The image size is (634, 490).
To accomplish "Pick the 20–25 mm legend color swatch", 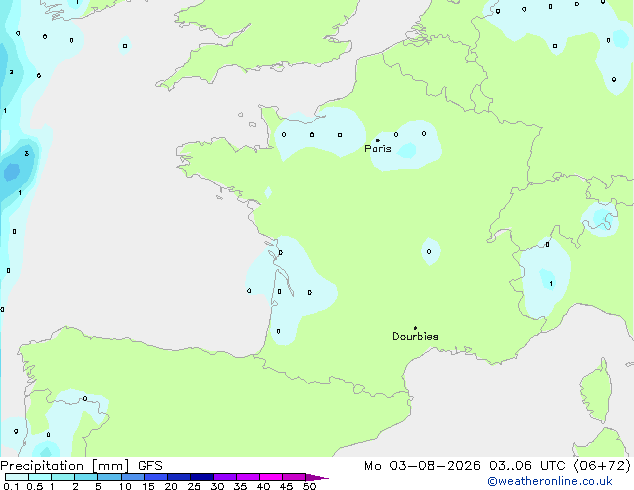I will [179, 477].
